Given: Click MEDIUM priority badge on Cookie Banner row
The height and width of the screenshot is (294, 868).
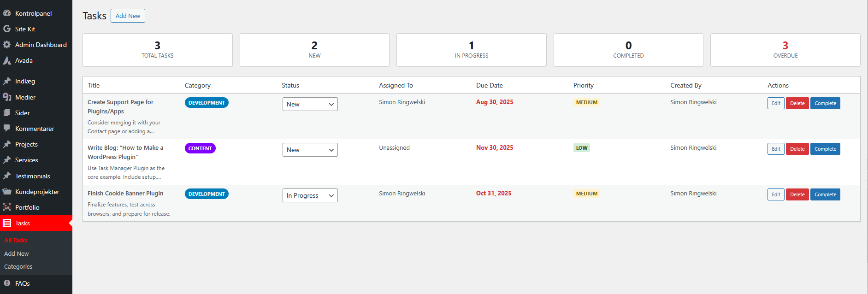Looking at the screenshot, I should point(586,194).
